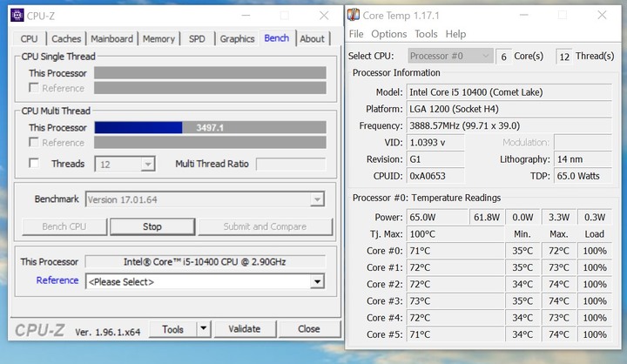The image size is (627, 364).
Task: Click the This Processor name field i5-10400
Action: [205, 261]
